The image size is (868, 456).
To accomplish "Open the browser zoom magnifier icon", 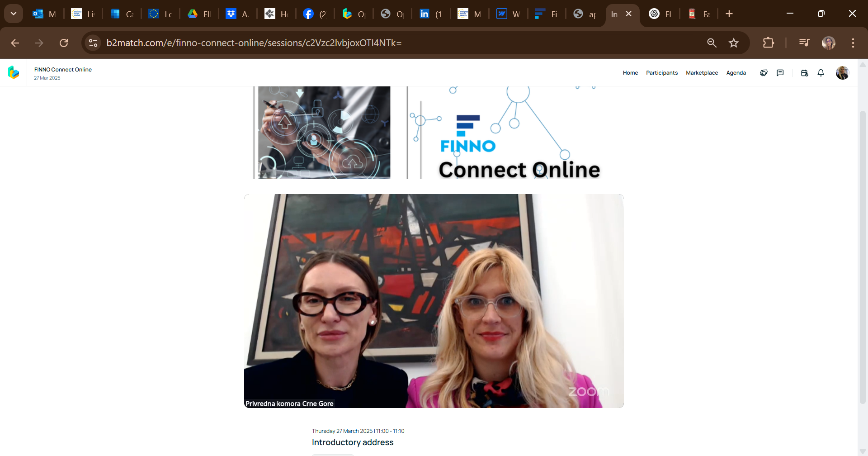I will coord(712,43).
